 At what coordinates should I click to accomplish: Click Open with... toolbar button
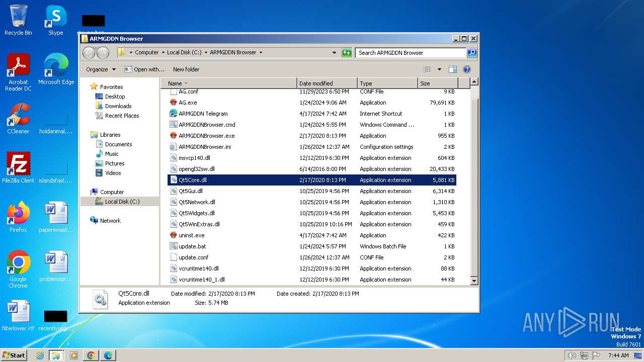[145, 69]
